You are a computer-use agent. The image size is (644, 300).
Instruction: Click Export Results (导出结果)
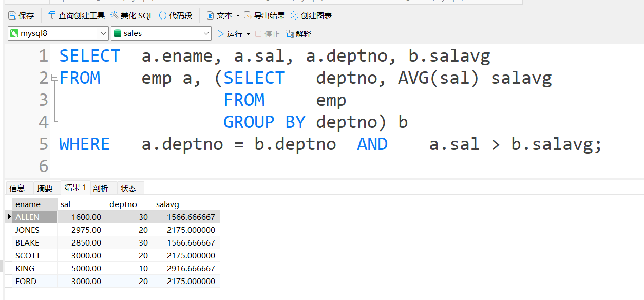[x=264, y=16]
